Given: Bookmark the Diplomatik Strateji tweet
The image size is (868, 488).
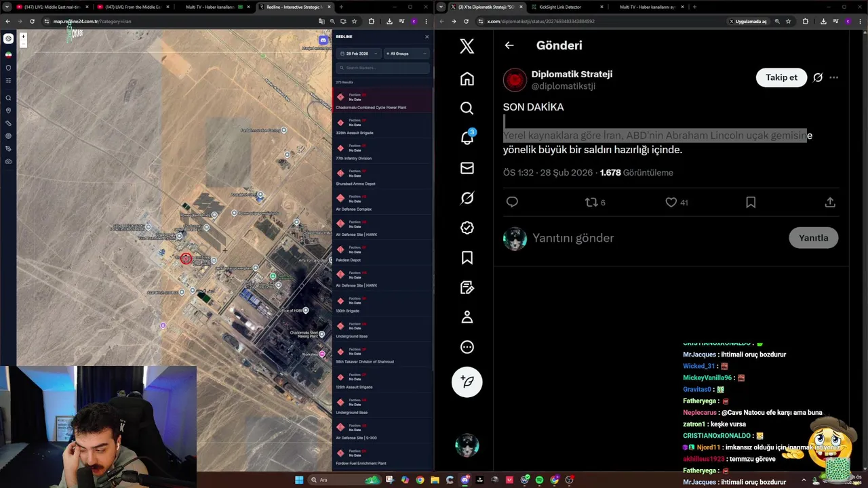Looking at the screenshot, I should pyautogui.click(x=751, y=202).
